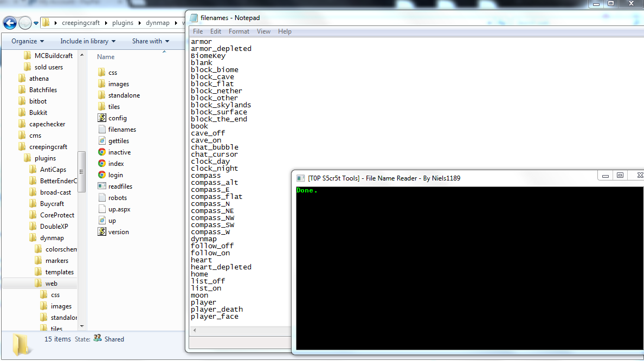Select Bukkit folder in navigation tree
Screen dimensions: 644x361
(33, 113)
